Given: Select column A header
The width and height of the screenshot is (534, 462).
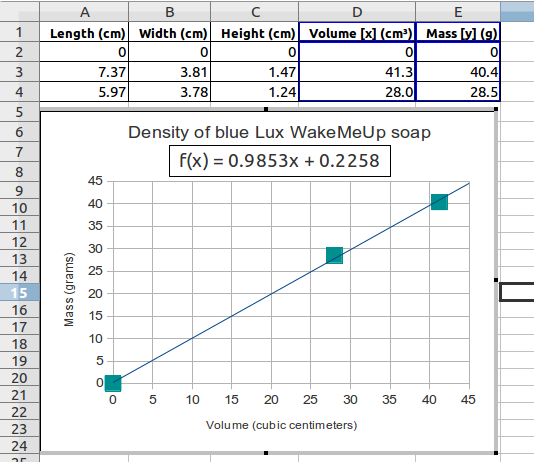Looking at the screenshot, I should click(x=84, y=12).
